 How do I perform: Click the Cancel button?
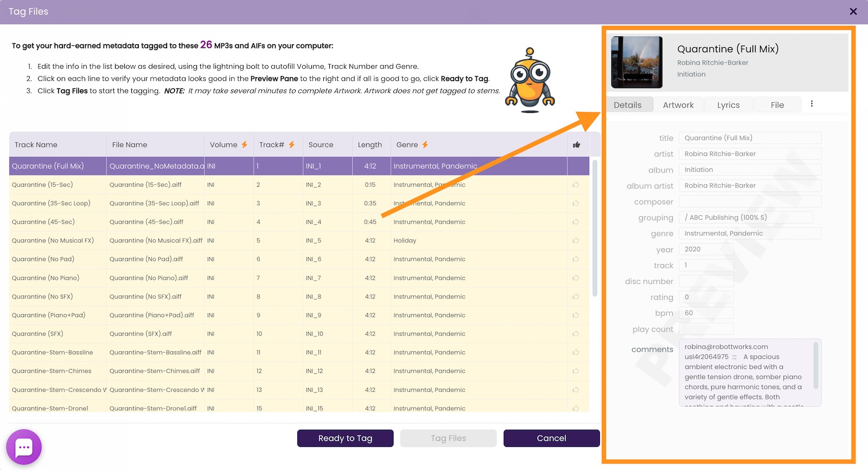coord(551,438)
